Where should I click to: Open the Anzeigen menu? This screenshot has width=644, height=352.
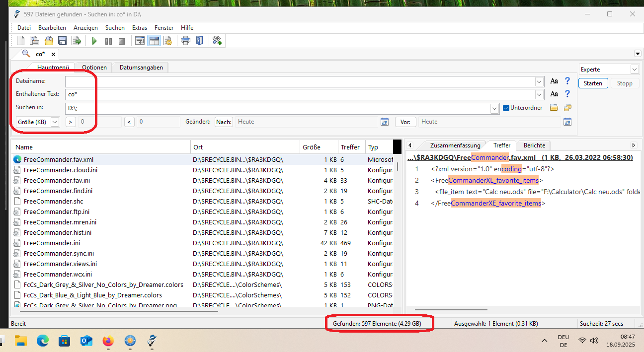coord(85,28)
